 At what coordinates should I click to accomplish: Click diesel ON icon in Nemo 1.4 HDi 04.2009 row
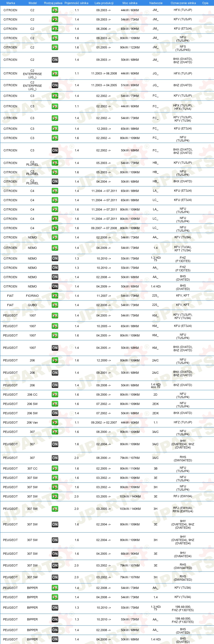pyautogui.click(x=55, y=286)
